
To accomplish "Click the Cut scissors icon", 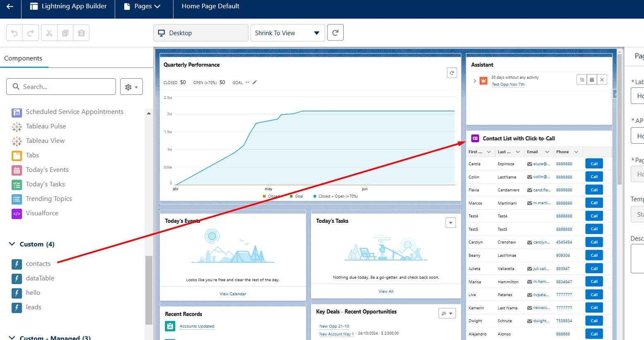I will 49,33.
